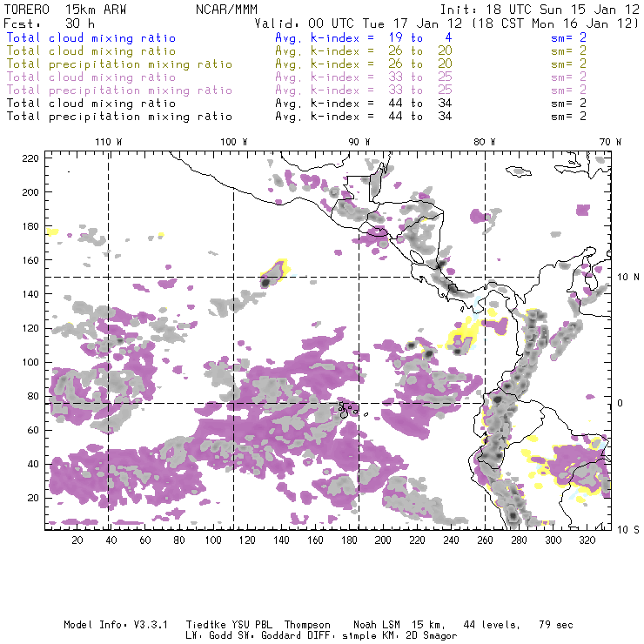
Task: Select the '10 S' latitude label
Action: pos(628,530)
